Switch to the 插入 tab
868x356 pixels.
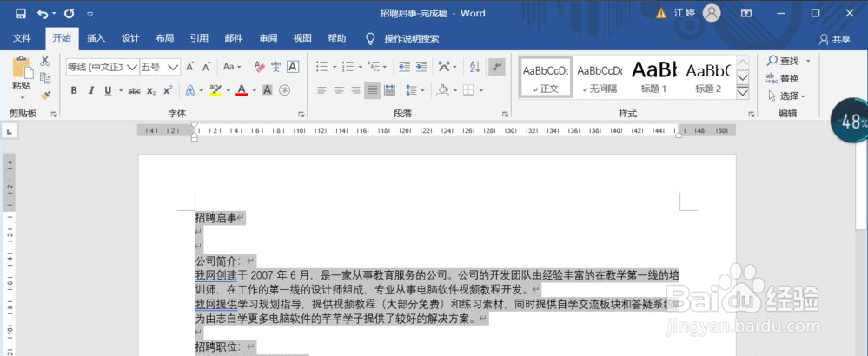tap(96, 38)
